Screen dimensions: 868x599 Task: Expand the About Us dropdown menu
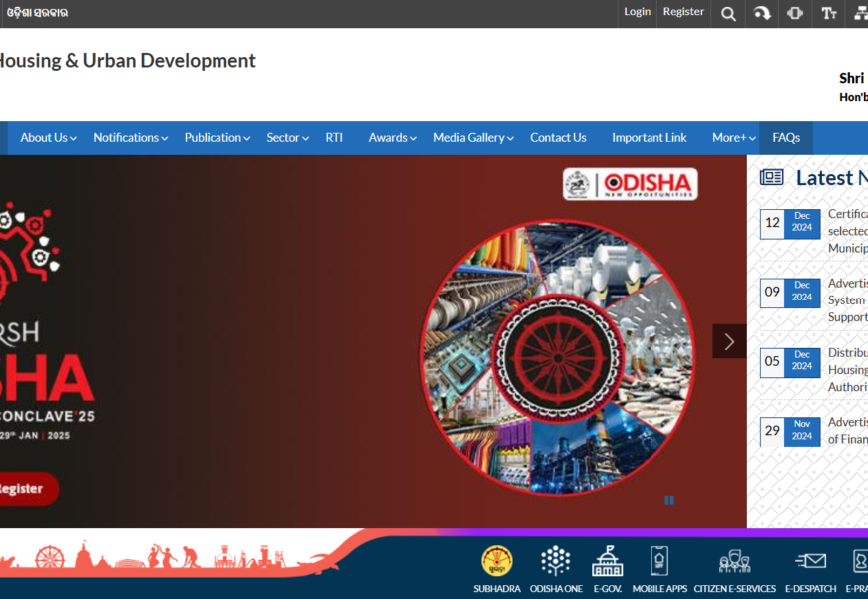[x=48, y=138]
